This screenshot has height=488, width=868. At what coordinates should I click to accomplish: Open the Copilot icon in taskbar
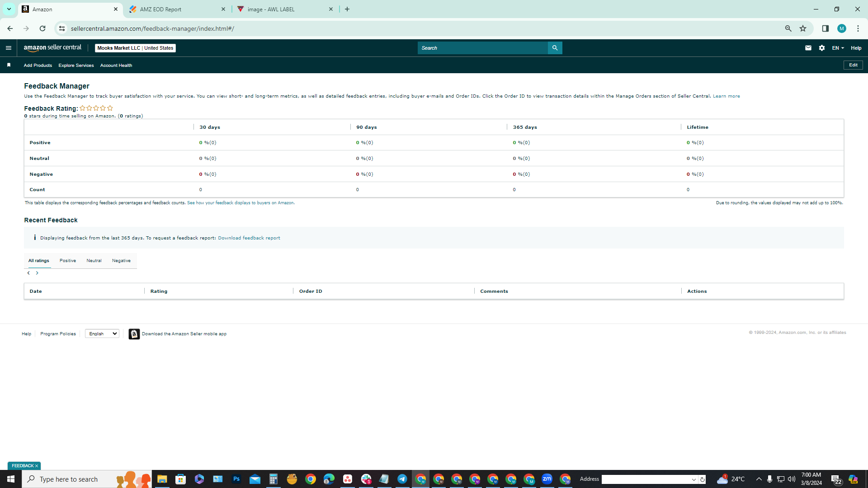[853, 479]
